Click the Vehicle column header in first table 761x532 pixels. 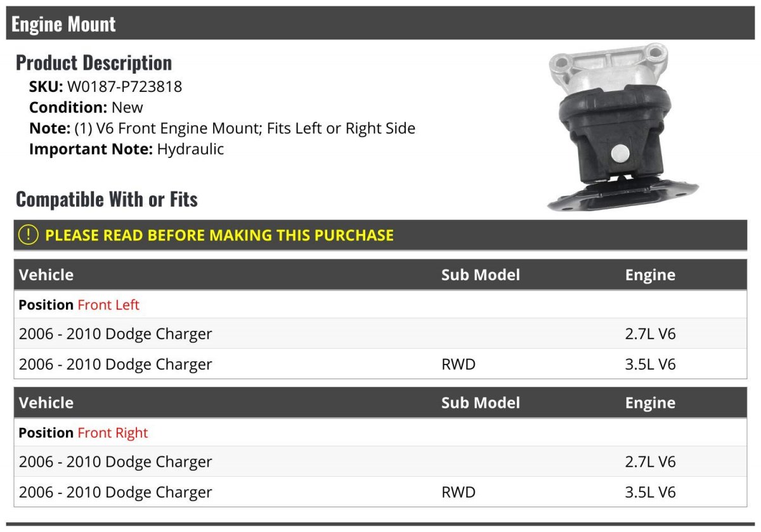[46, 275]
